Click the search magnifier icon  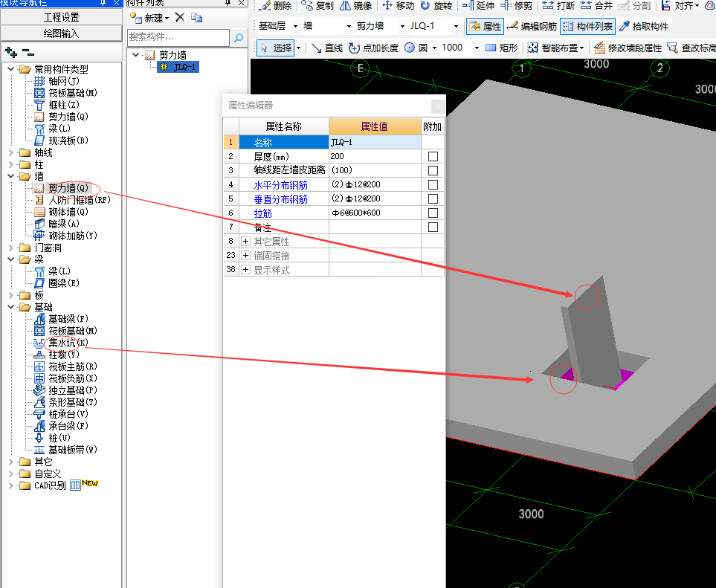[x=239, y=38]
